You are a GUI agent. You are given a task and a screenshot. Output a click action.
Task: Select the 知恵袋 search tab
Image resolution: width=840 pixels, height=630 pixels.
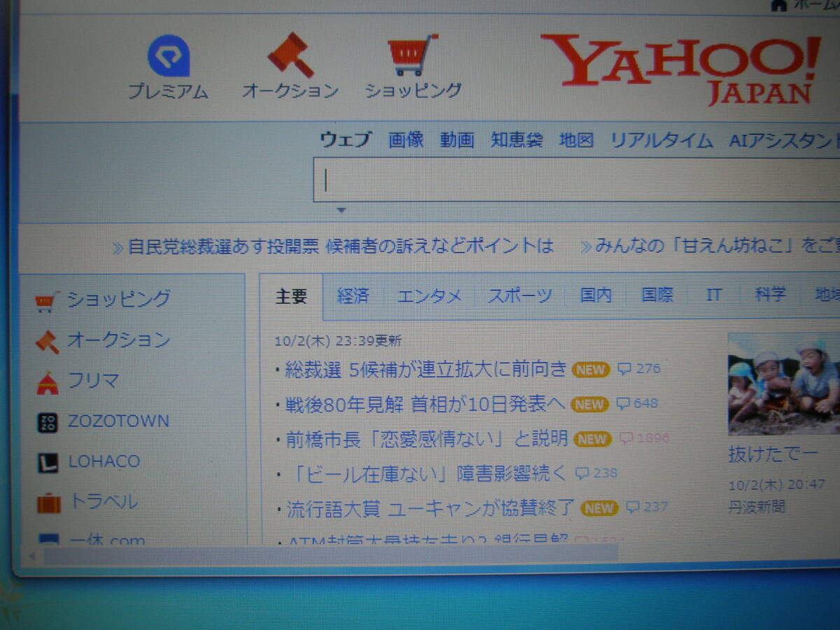(x=517, y=139)
